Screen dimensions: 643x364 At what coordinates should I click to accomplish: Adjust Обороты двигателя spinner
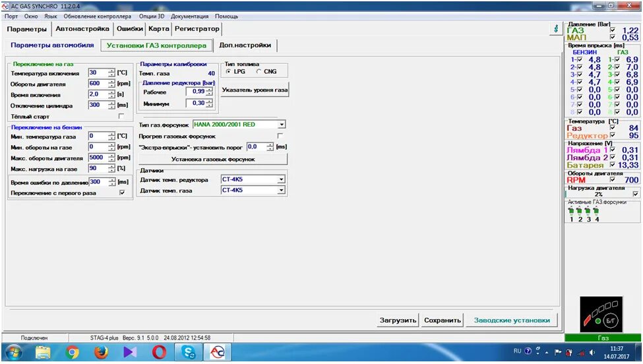coord(111,84)
